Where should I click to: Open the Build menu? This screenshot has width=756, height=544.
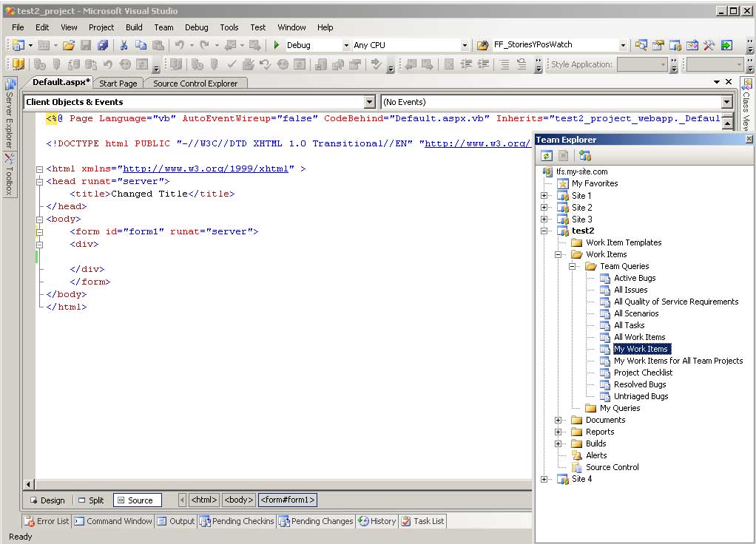(x=134, y=27)
